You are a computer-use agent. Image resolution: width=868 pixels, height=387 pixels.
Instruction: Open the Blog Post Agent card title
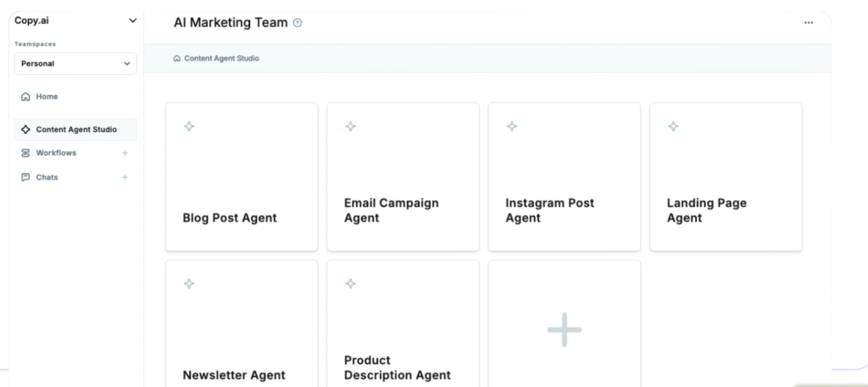[230, 218]
